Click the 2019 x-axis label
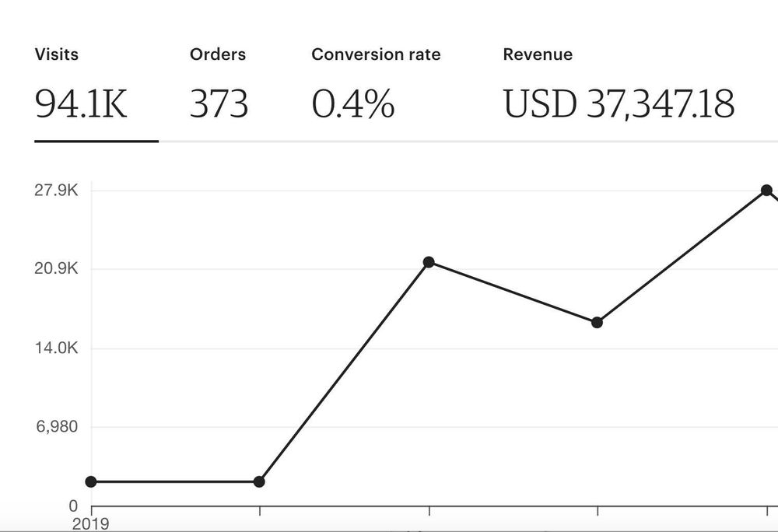This screenshot has height=532, width=778. tap(89, 523)
